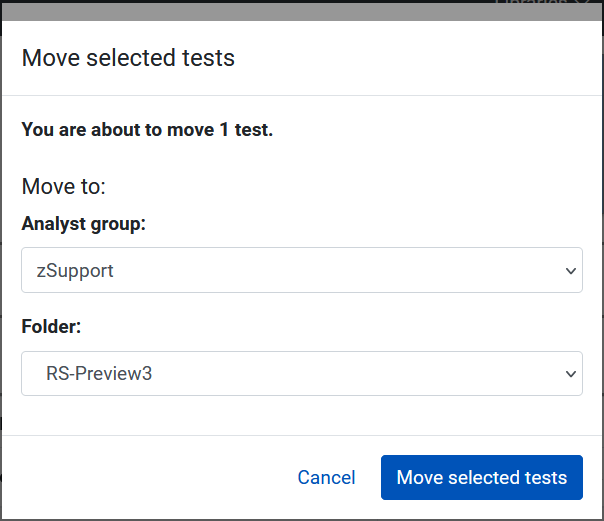Click the empty area below the Folder dropdown
This screenshot has height=521, width=604.
[x=301, y=415]
